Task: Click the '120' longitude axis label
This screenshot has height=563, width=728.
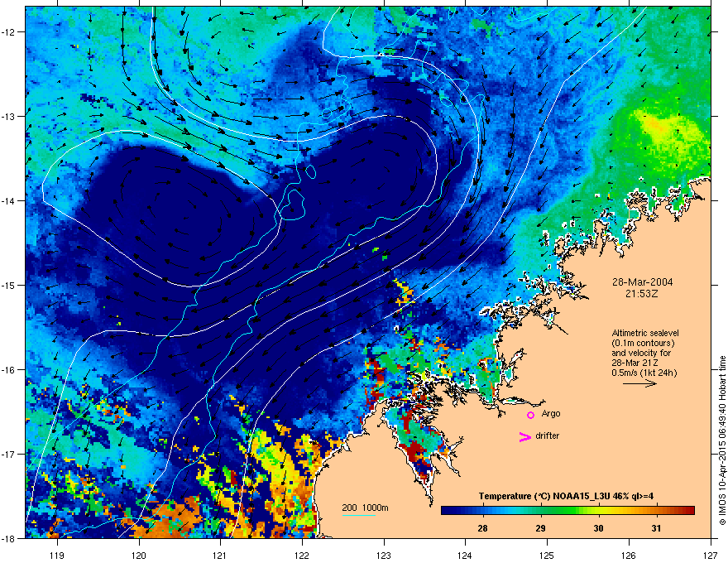Action: (x=139, y=555)
